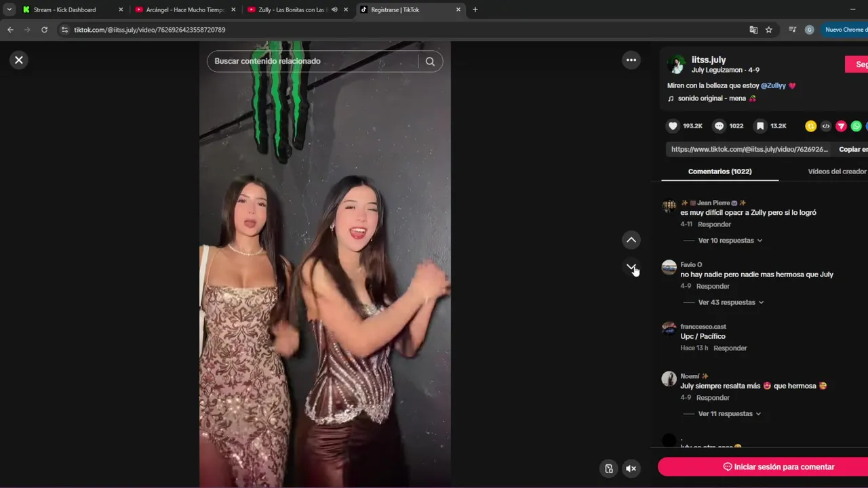Reload the page
Image resolution: width=868 pixels, height=488 pixels.
(44, 30)
